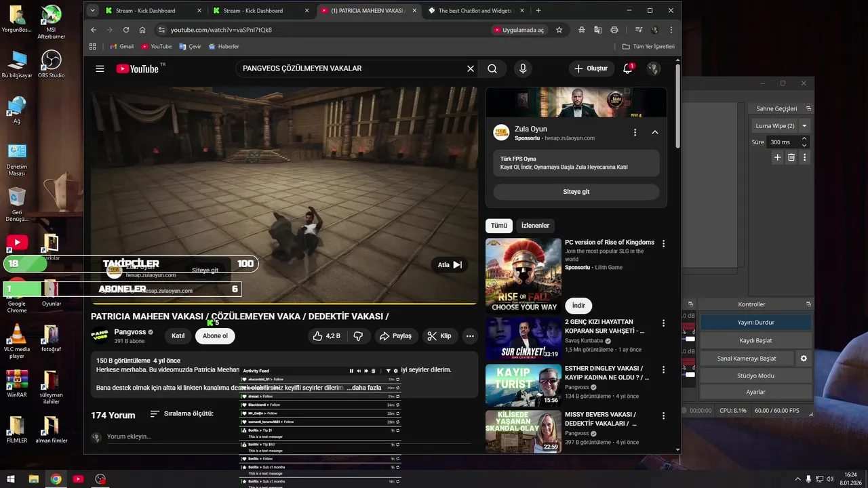Open the Chrome apps grid in bookmarks bar
The width and height of the screenshot is (868, 488).
click(93, 47)
